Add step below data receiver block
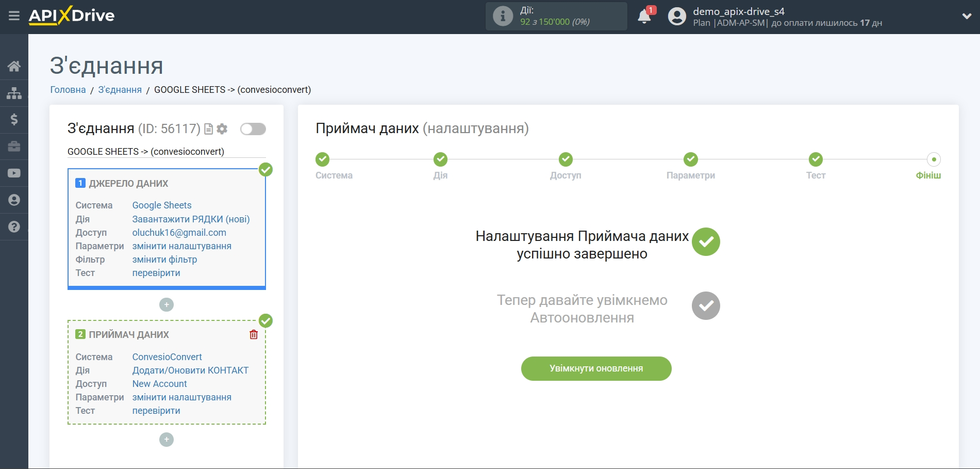980x469 pixels. (x=167, y=440)
